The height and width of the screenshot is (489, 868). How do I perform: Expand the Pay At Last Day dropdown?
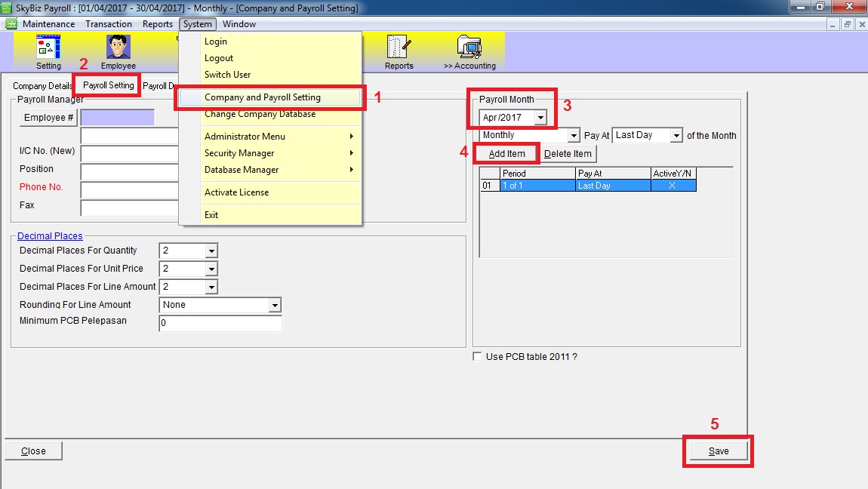[676, 136]
